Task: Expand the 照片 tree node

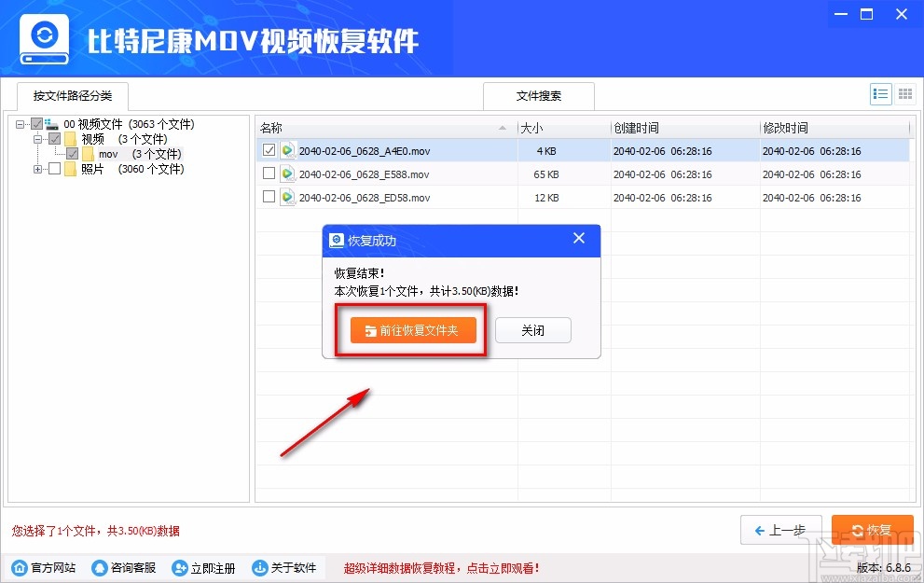Action: tap(37, 169)
